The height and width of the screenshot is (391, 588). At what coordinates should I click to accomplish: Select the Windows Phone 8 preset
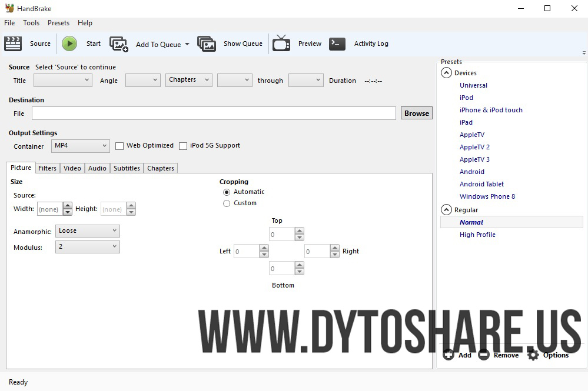tap(487, 196)
